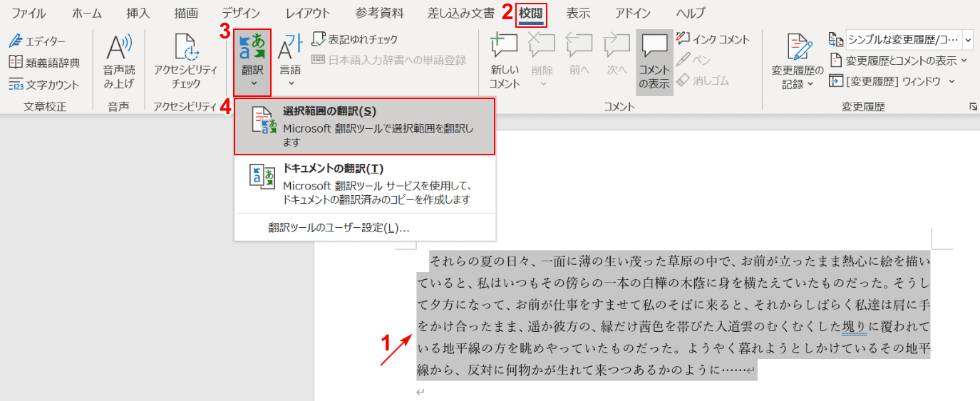
Task: Switch to アドイン tab
Action: pos(633,13)
